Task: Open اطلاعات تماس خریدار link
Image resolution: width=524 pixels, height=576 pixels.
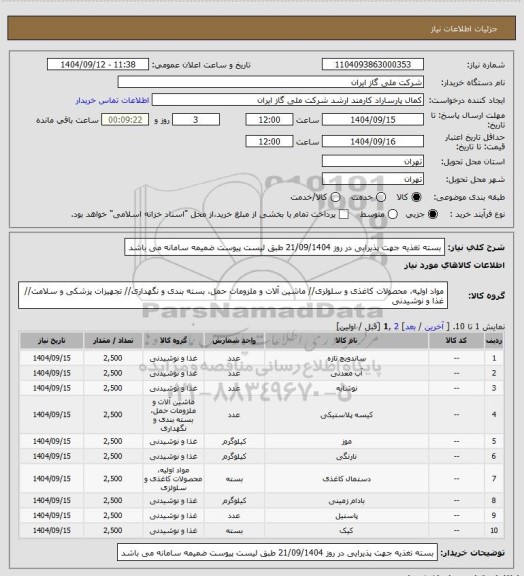Action: pos(112,100)
